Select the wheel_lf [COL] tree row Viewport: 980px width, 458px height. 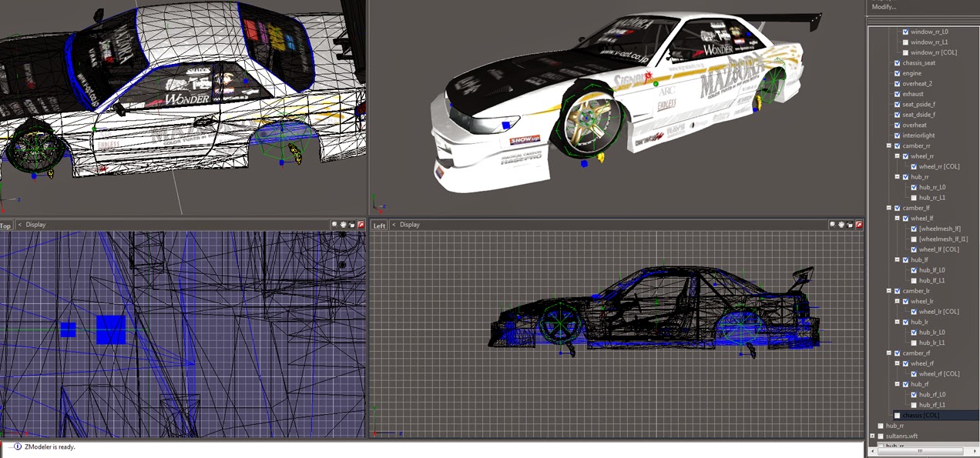coord(938,249)
